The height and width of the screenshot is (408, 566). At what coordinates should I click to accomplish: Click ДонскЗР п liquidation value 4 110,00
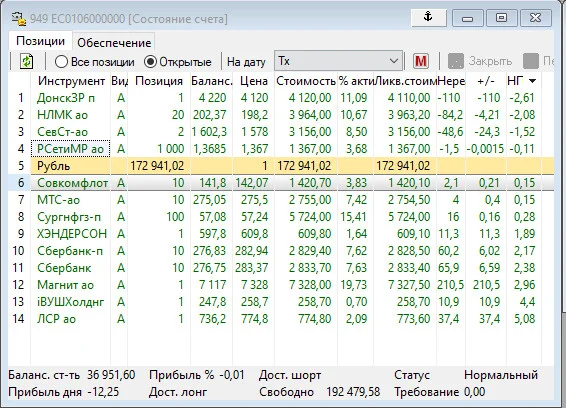click(409, 98)
